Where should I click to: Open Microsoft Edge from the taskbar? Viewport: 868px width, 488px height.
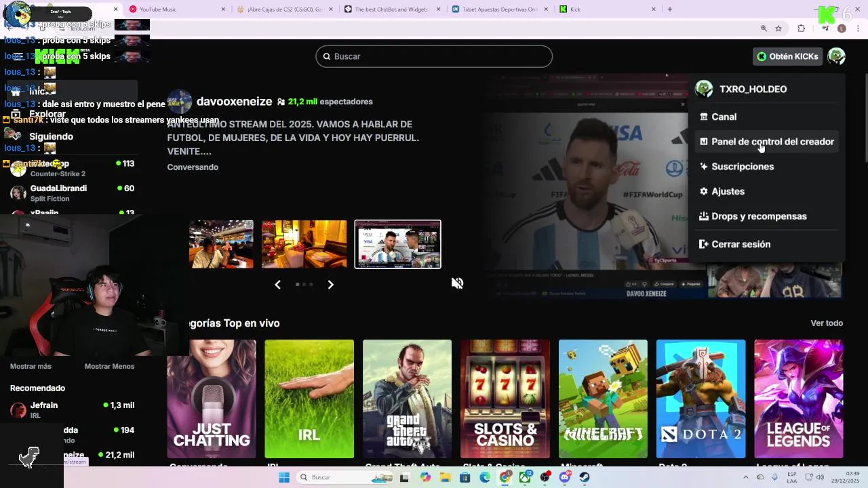[485, 478]
